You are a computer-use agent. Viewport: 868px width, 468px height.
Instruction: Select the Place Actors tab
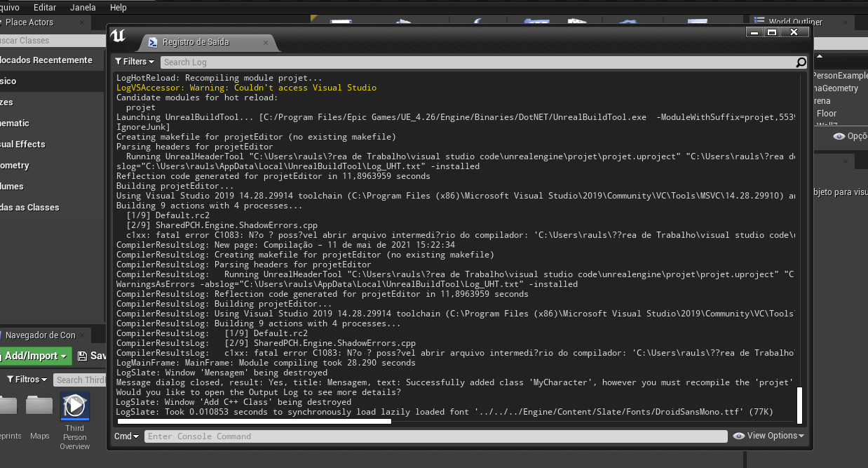click(x=43, y=22)
